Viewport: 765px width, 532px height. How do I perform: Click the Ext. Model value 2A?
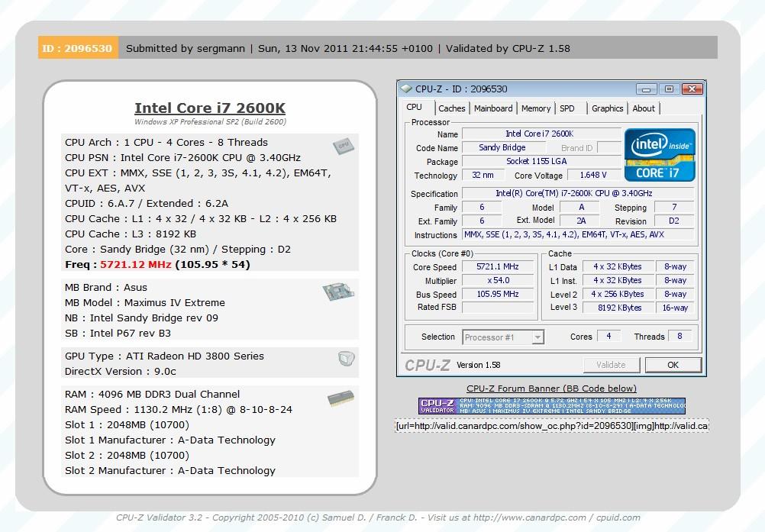(580, 221)
